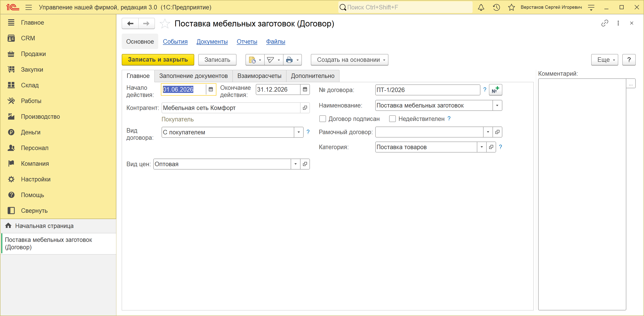Open Деньги section in sidebar
Viewport: 644px width, 316px height.
[x=30, y=132]
